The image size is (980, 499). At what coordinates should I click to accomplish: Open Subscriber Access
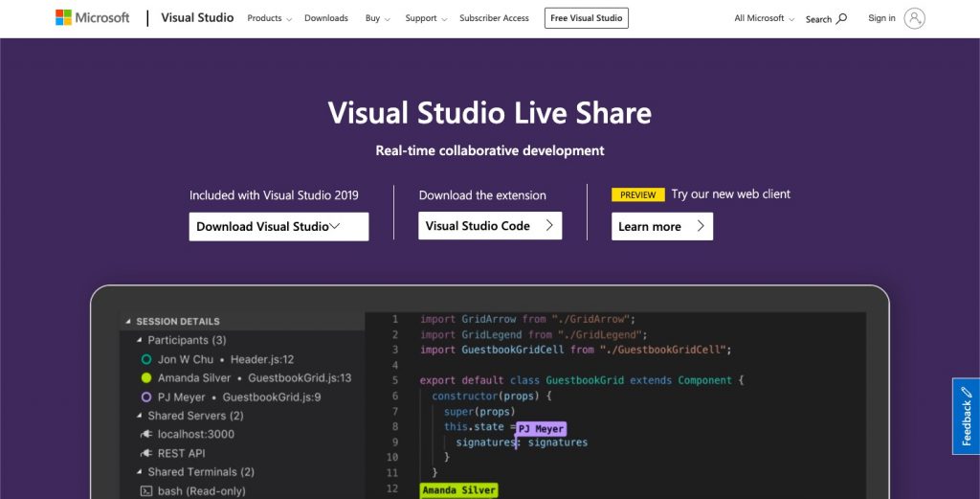pyautogui.click(x=494, y=18)
